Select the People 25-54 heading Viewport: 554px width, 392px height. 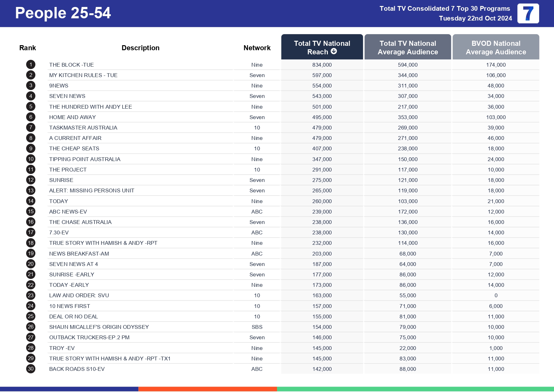pos(63,13)
